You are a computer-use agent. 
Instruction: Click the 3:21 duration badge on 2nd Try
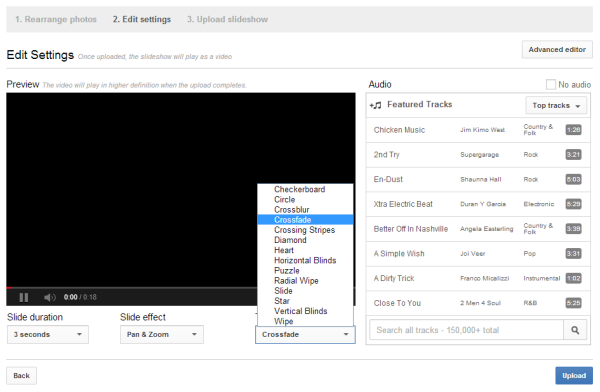(574, 155)
